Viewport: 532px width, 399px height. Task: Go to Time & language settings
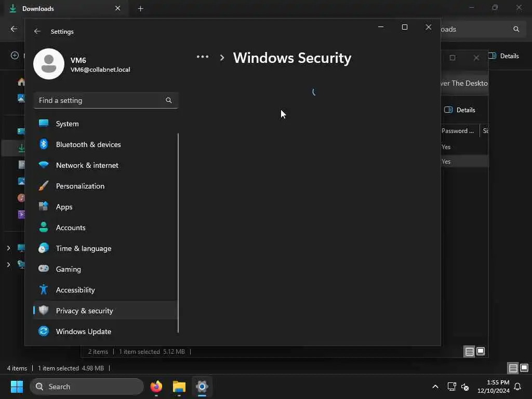click(x=105, y=248)
